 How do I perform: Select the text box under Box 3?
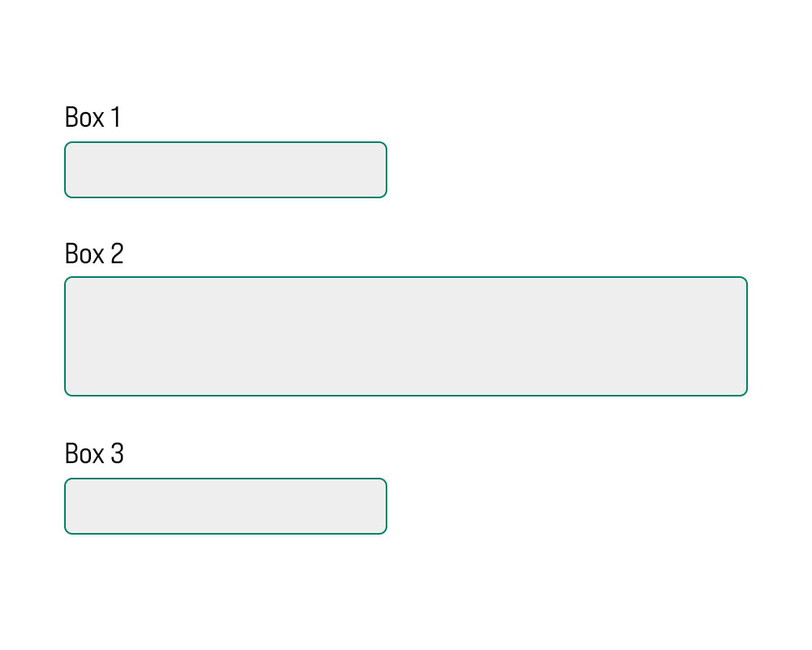(226, 506)
